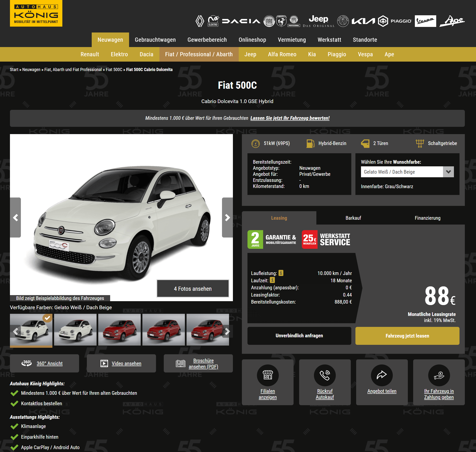Click the Video ansehen film icon
Screen dimensions: 476x452
104,363
